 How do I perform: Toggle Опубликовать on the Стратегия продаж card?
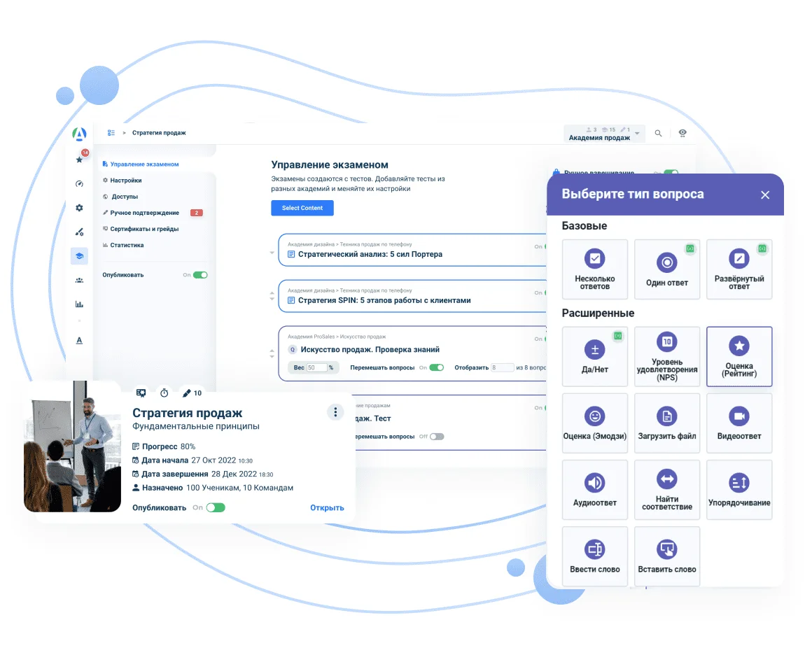click(216, 507)
